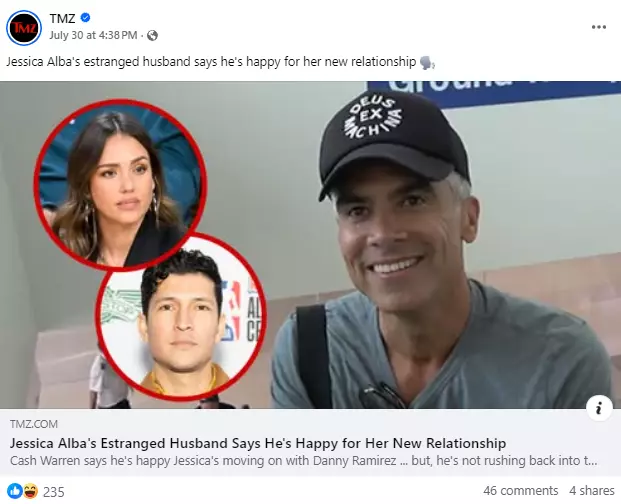The width and height of the screenshot is (621, 504).
Task: Click the TMZ.COM source domain label
Action: 34,424
